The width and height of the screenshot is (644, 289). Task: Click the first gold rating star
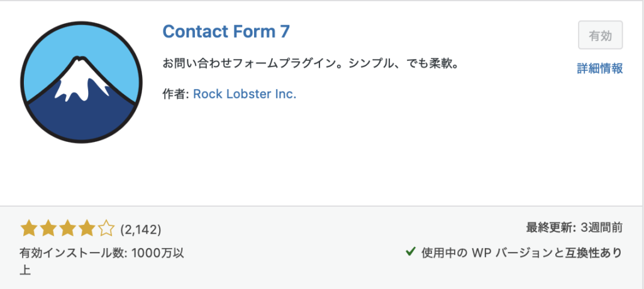tap(28, 227)
